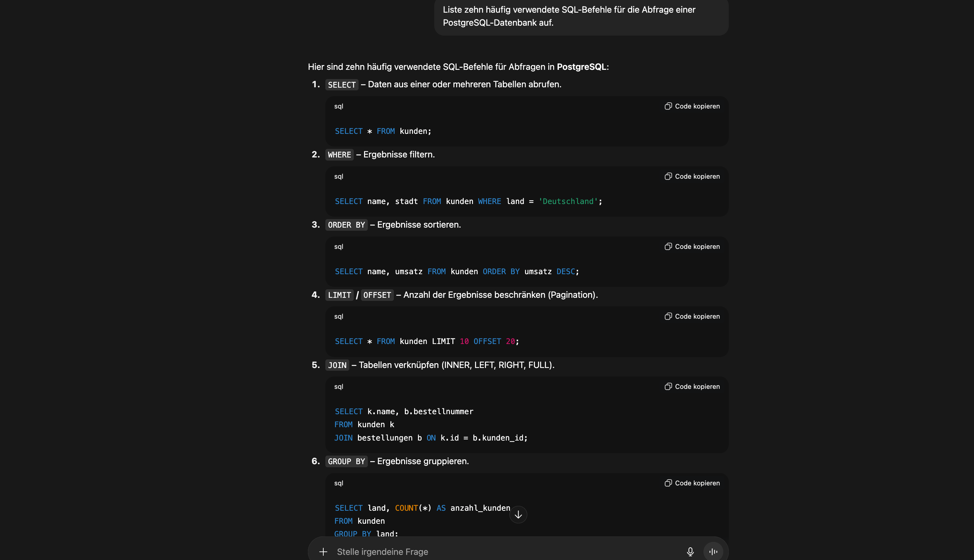Click the inline ORDER BY code label
974x560 pixels.
346,225
